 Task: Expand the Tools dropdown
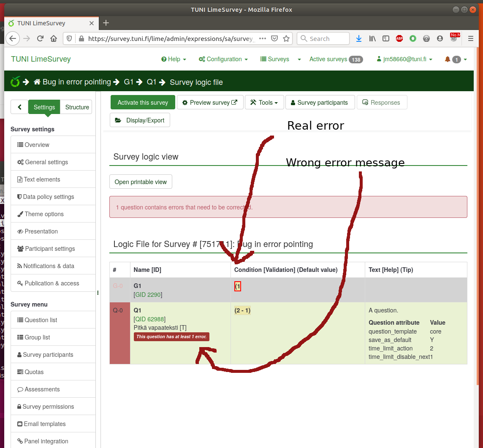(x=264, y=103)
